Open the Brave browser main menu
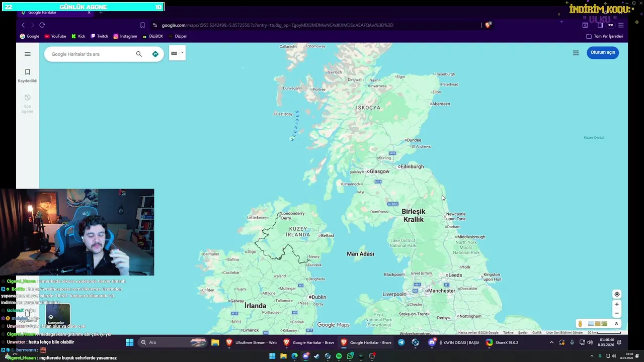Image resolution: width=644 pixels, height=362 pixels. click(621, 25)
